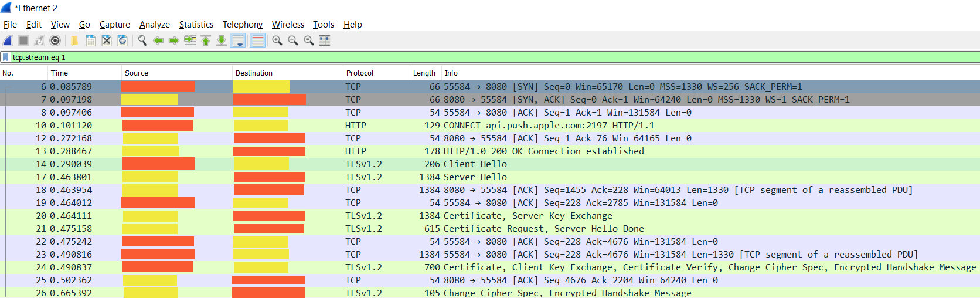Open the Tools menu
This screenshot has height=298, width=980.
click(x=324, y=25)
